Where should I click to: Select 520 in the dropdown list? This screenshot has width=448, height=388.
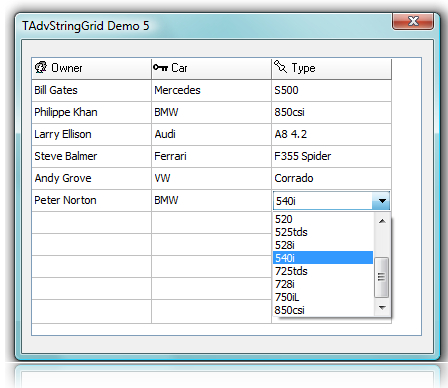pyautogui.click(x=323, y=219)
